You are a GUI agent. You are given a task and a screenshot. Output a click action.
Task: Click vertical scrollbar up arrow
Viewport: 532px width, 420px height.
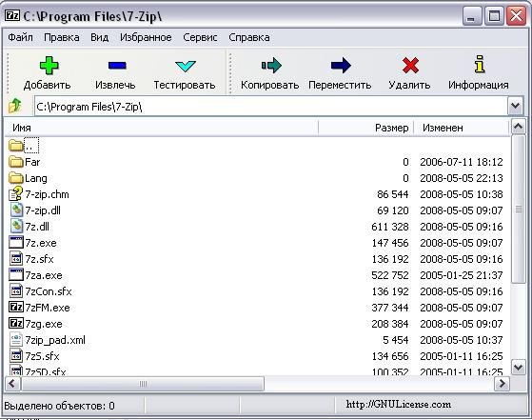(x=519, y=127)
